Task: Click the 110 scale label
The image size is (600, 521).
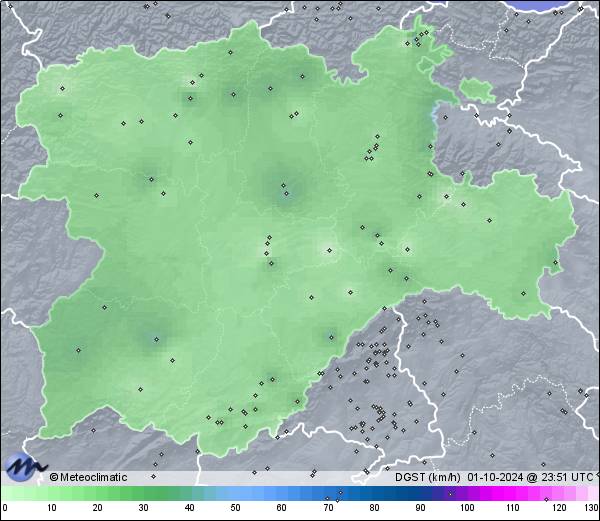Action: [513, 508]
